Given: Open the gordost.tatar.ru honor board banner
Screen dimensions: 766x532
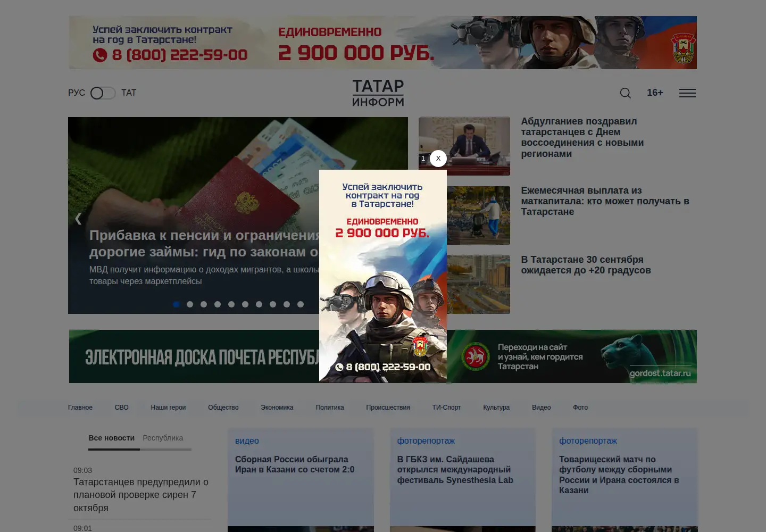Looking at the screenshot, I should click(x=572, y=356).
